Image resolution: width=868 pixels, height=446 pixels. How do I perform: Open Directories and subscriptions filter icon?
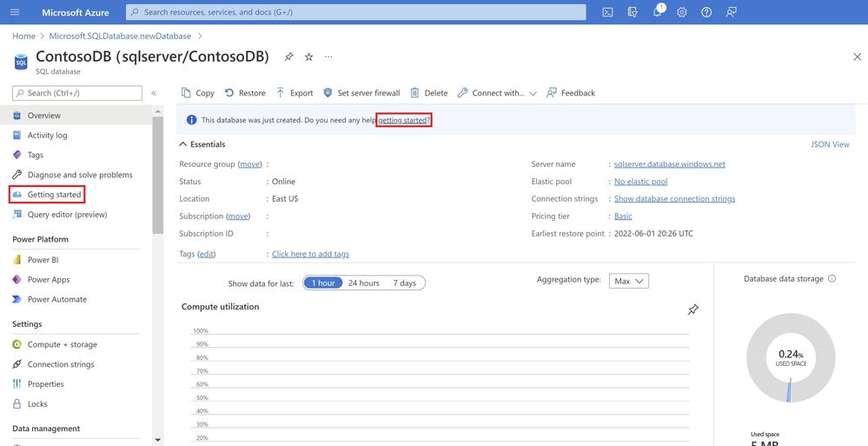click(633, 12)
